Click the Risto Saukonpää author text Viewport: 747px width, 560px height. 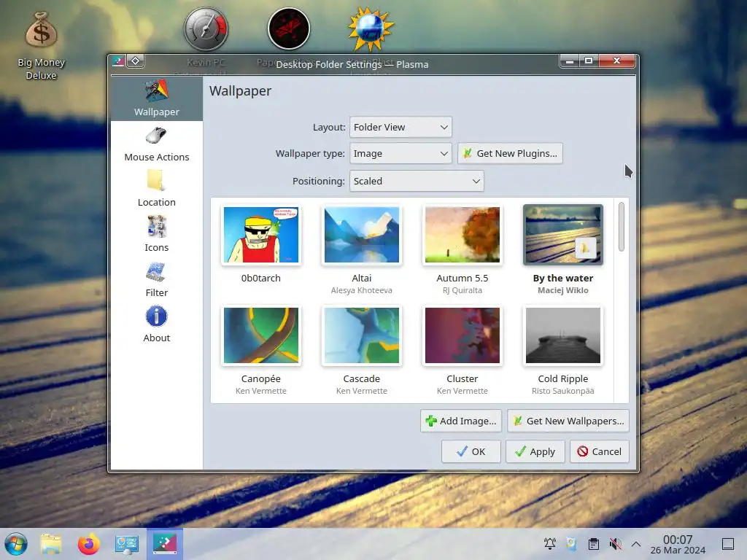click(x=562, y=391)
